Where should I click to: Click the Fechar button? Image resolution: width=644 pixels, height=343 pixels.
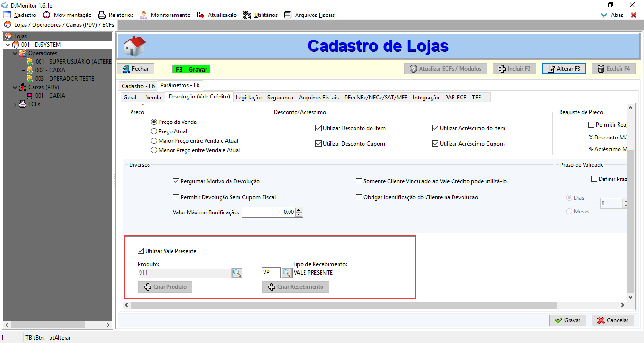pyautogui.click(x=135, y=69)
